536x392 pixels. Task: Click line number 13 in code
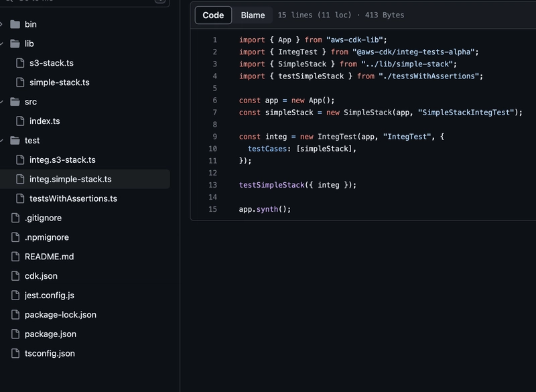coord(212,185)
